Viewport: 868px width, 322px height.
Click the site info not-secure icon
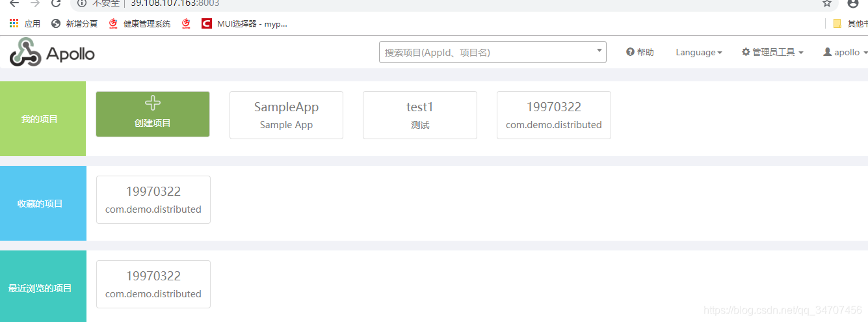(x=82, y=3)
